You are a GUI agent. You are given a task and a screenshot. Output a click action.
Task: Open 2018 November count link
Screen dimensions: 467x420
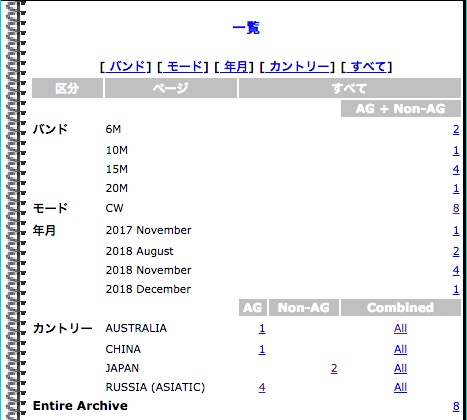tap(456, 270)
